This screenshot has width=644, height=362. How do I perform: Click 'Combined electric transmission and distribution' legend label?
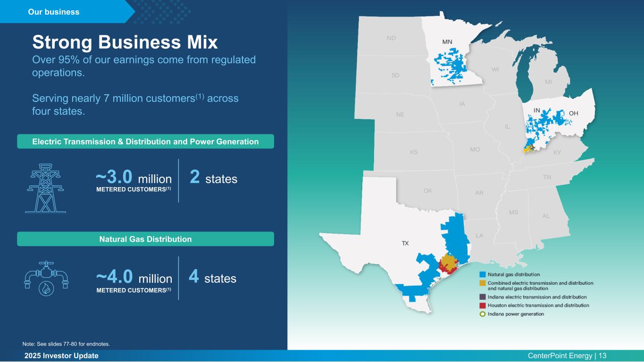tap(540, 285)
